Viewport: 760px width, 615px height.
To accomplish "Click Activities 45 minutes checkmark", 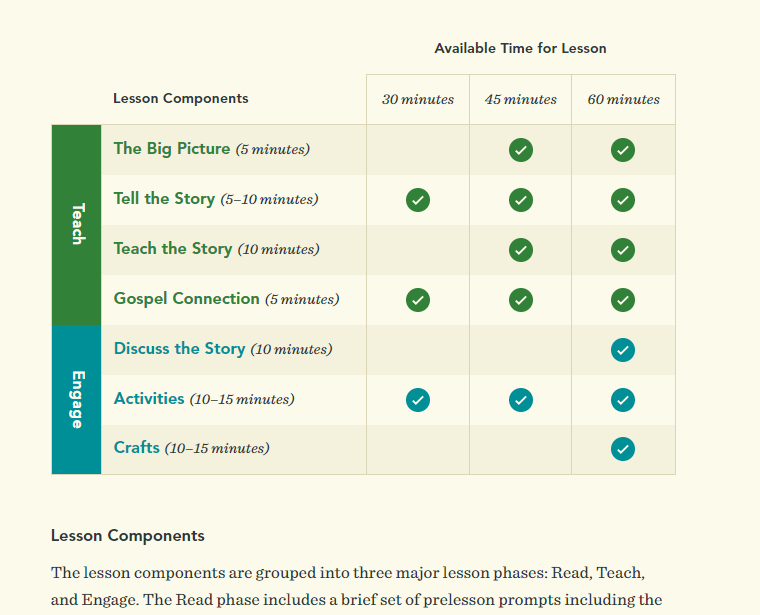I will (x=521, y=400).
